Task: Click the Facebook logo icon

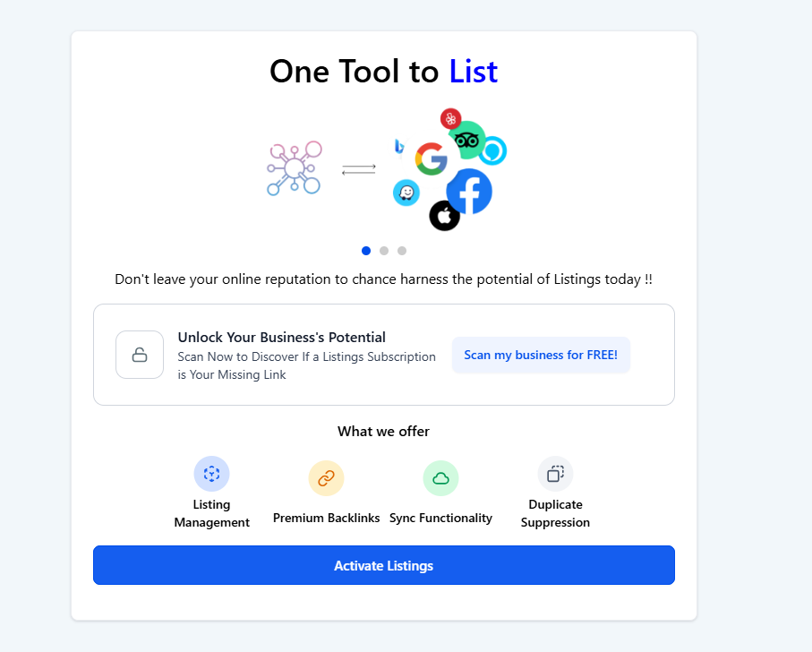Action: 469,191
